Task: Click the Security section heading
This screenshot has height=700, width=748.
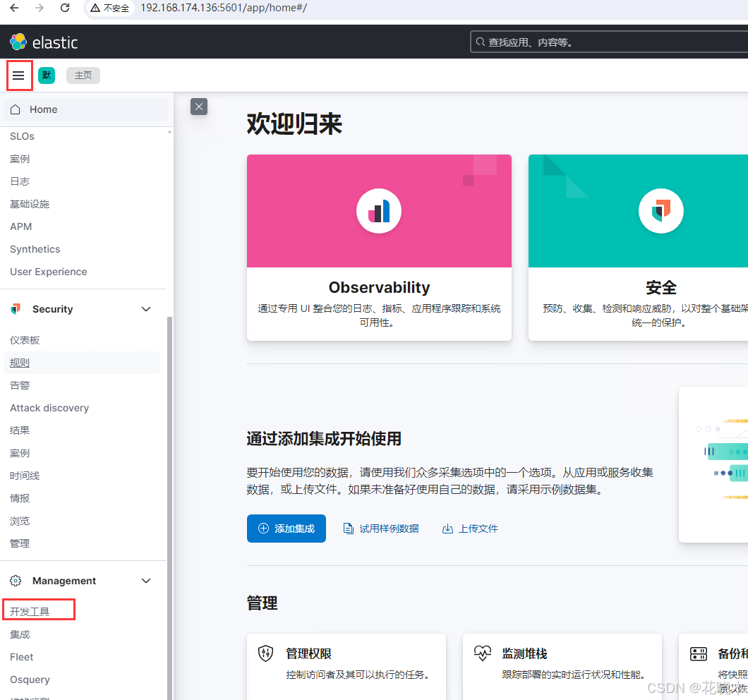Action: (52, 309)
